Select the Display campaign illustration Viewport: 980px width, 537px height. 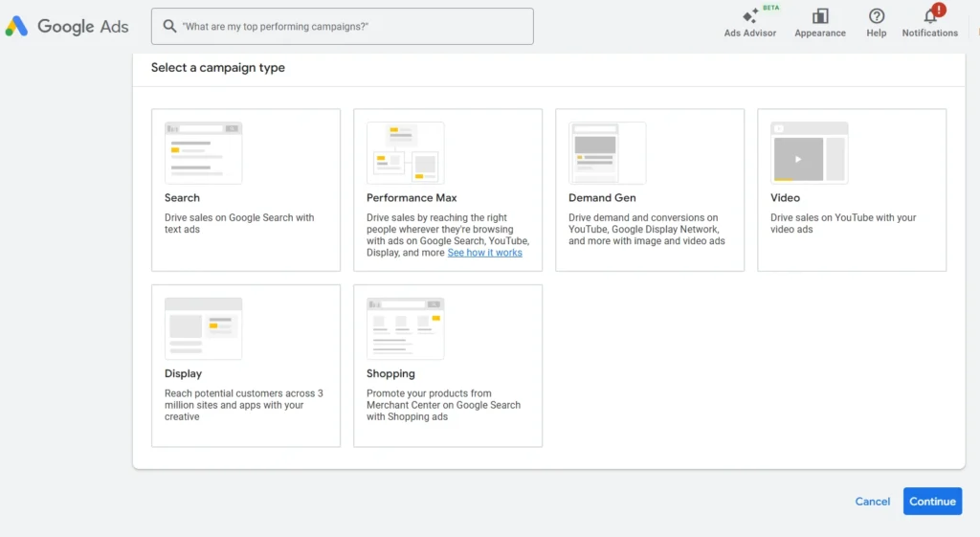203,329
